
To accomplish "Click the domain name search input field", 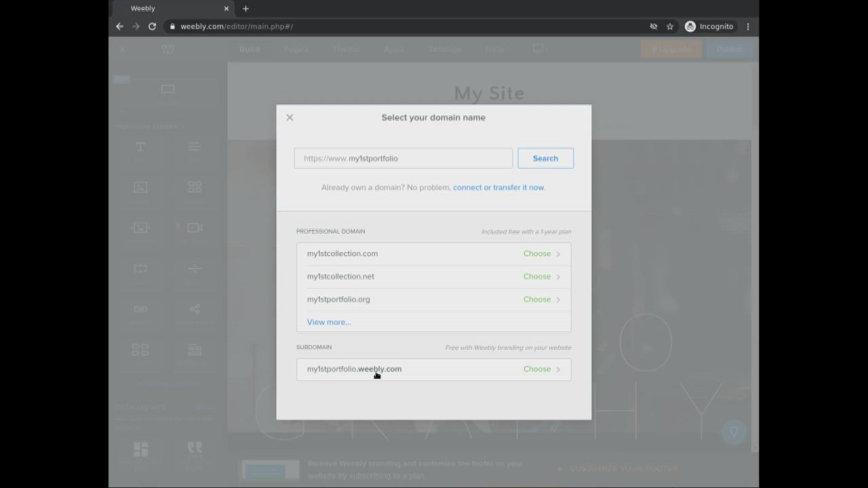I will click(403, 159).
